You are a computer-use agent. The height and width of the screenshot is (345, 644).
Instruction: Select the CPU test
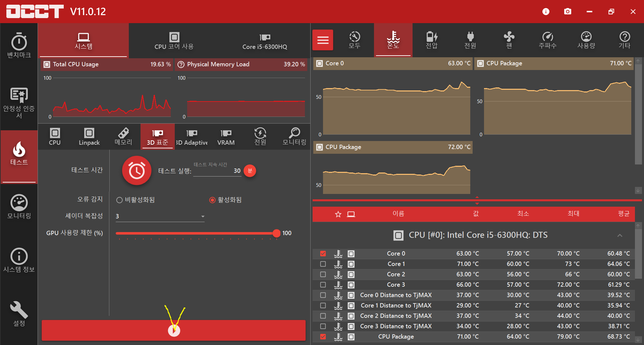point(55,137)
